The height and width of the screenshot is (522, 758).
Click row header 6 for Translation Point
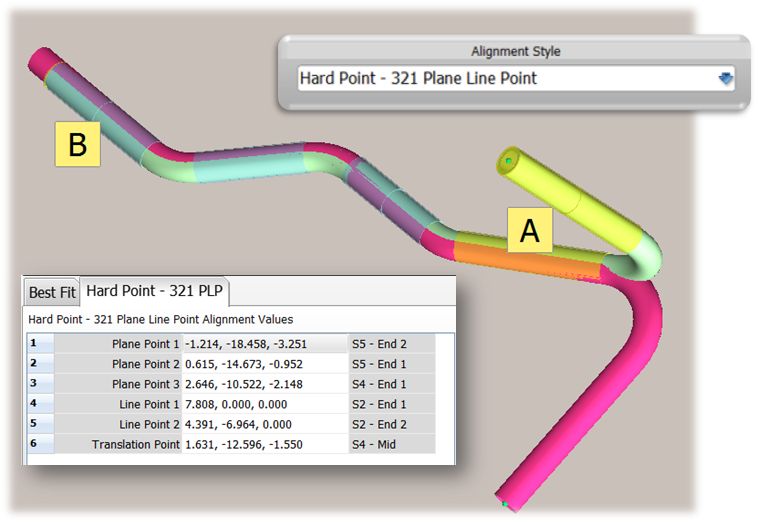pyautogui.click(x=38, y=444)
